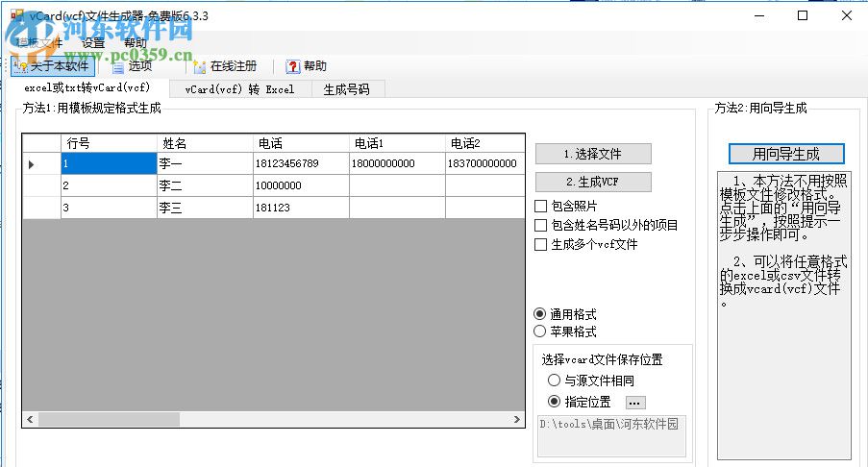Click the 行号 column header

[x=109, y=143]
